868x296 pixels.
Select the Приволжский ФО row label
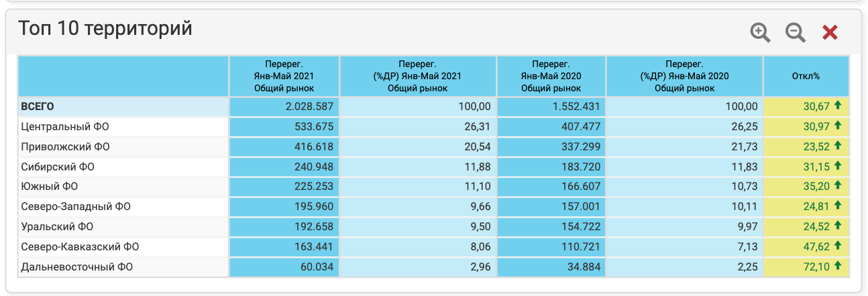65,146
